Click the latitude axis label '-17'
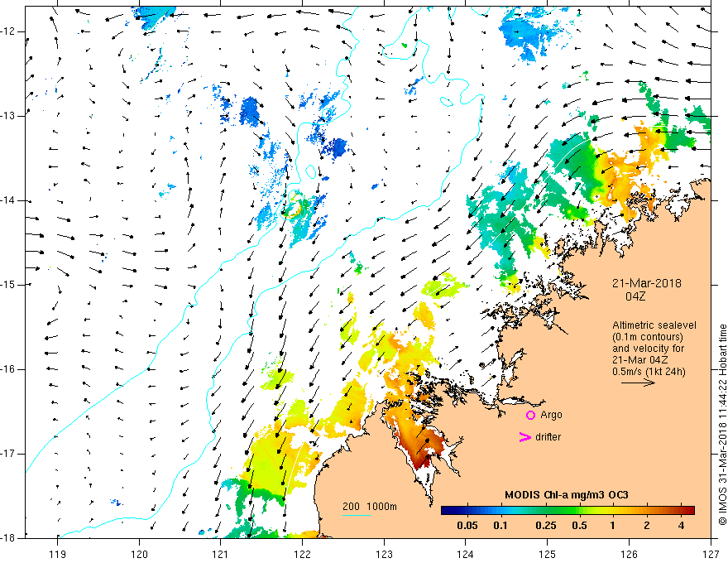The height and width of the screenshot is (563, 728). pos(9,454)
